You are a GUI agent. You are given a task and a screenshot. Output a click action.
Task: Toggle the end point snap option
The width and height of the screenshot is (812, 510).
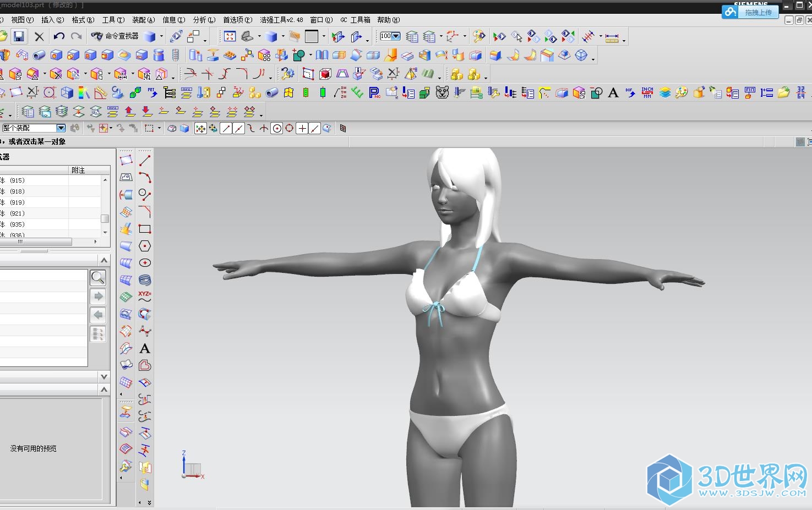tap(226, 128)
